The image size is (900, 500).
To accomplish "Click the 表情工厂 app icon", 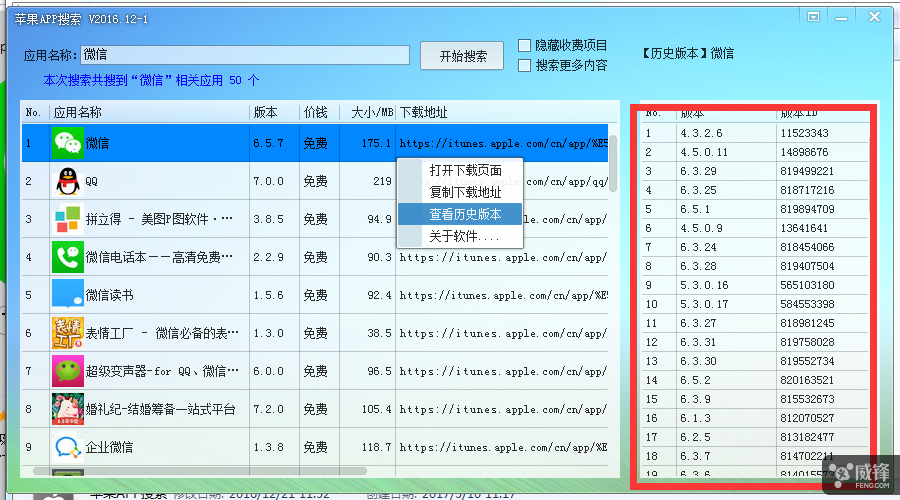I will (x=67, y=333).
